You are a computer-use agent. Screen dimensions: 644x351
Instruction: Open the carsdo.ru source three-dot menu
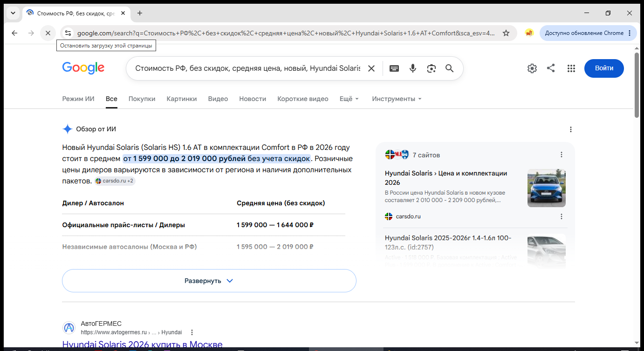[x=562, y=216]
